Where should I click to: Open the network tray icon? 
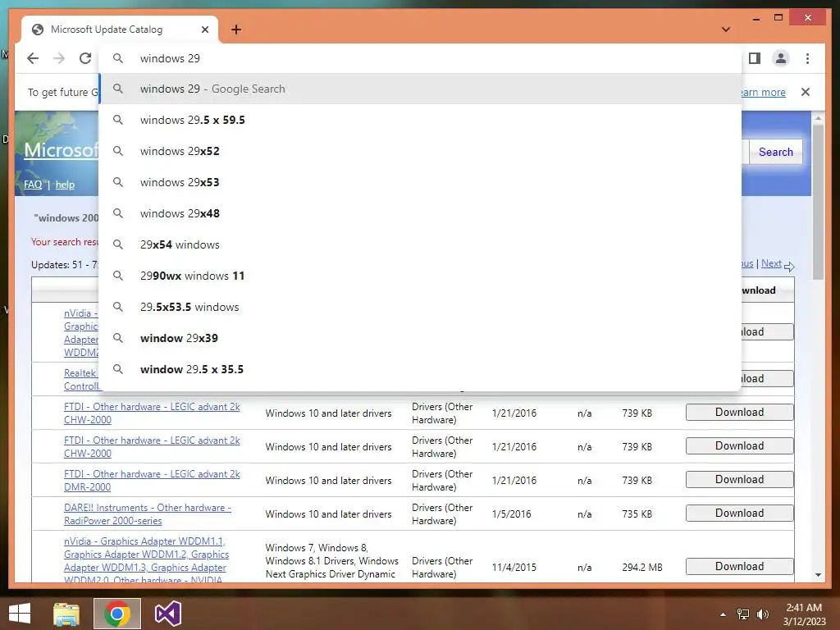[x=743, y=614]
